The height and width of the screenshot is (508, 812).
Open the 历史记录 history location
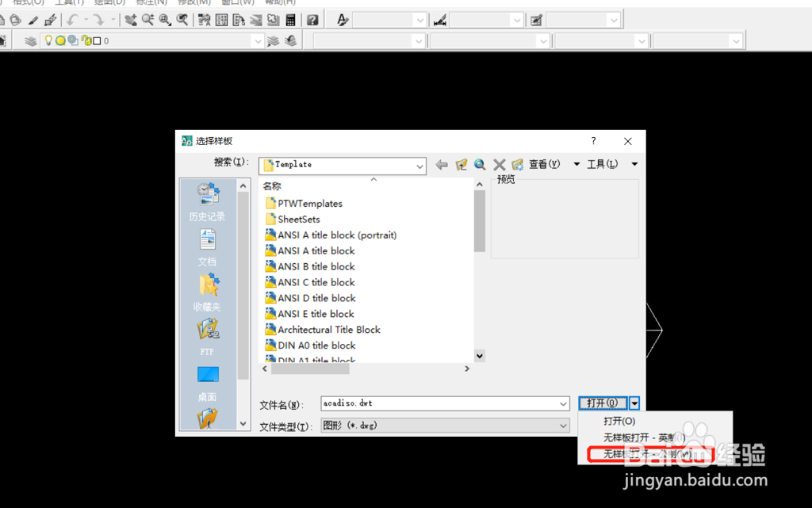pos(207,202)
